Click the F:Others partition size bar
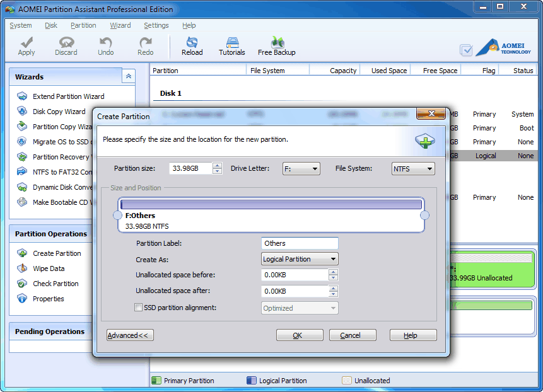The width and height of the screenshot is (543, 392). [x=271, y=204]
